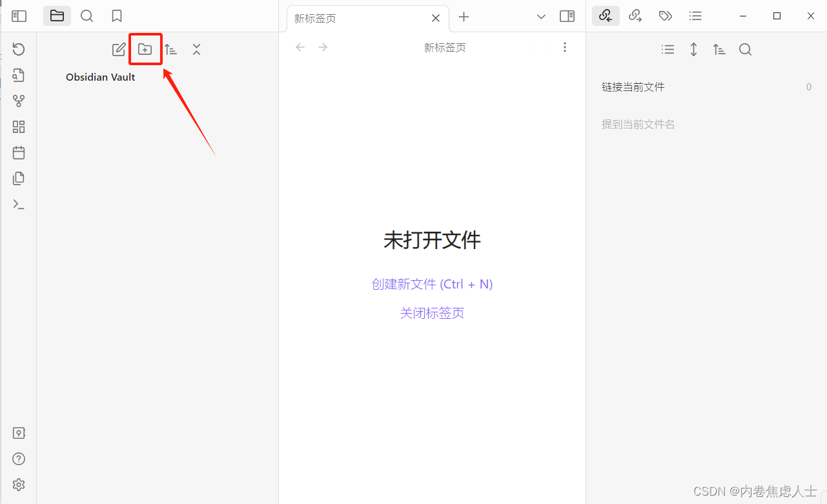Open the tab list dropdown chevron

point(541,17)
